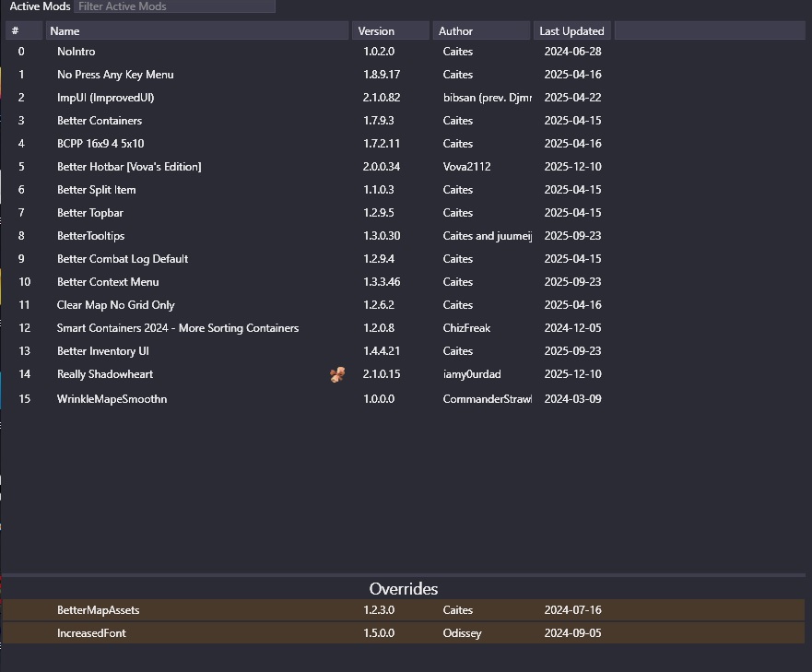
Task: Click author CommanderStrawl
Action: 488,399
